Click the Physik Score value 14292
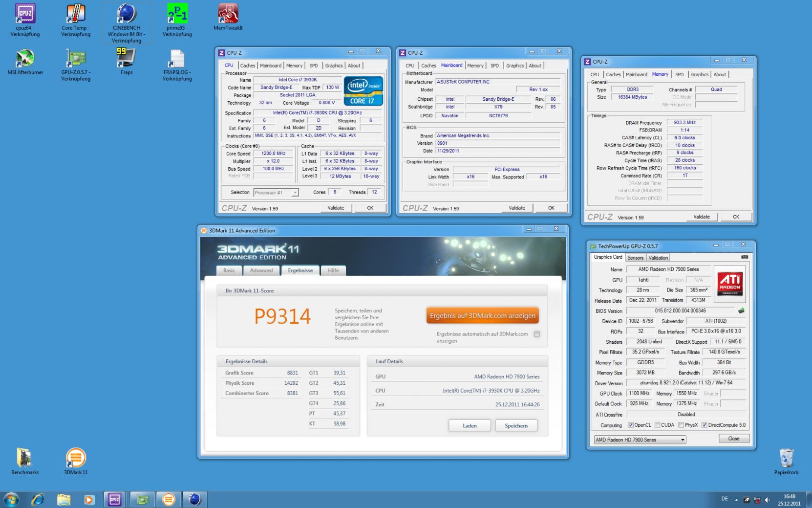The width and height of the screenshot is (812, 508). 291,383
